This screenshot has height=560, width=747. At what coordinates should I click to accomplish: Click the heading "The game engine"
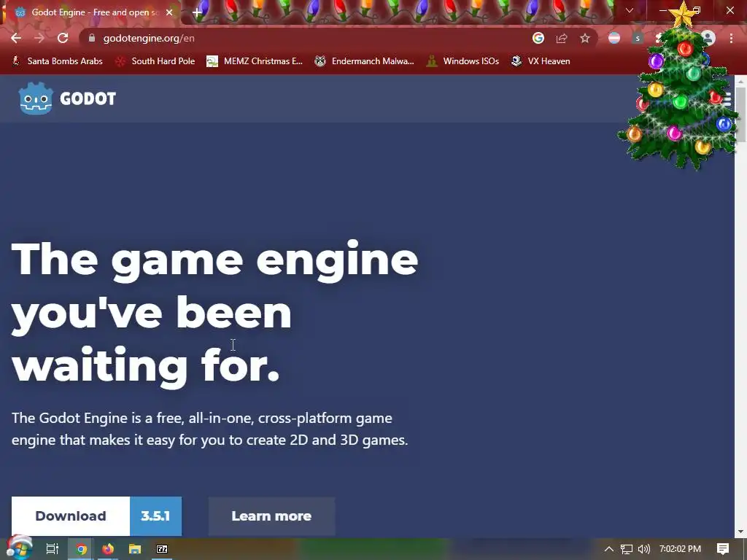tap(214, 260)
